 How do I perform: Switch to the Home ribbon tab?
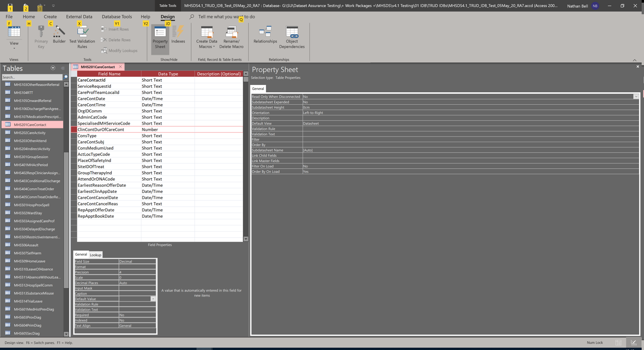click(x=29, y=16)
